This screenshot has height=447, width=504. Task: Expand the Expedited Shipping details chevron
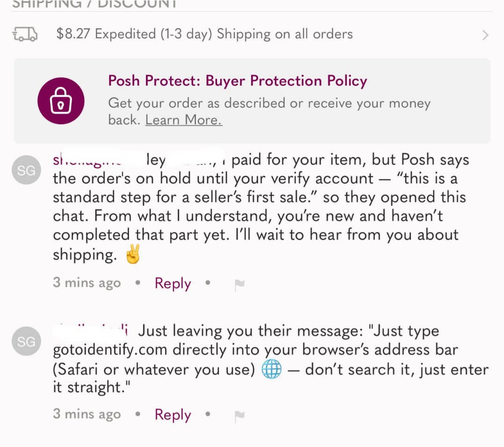pyautogui.click(x=485, y=35)
